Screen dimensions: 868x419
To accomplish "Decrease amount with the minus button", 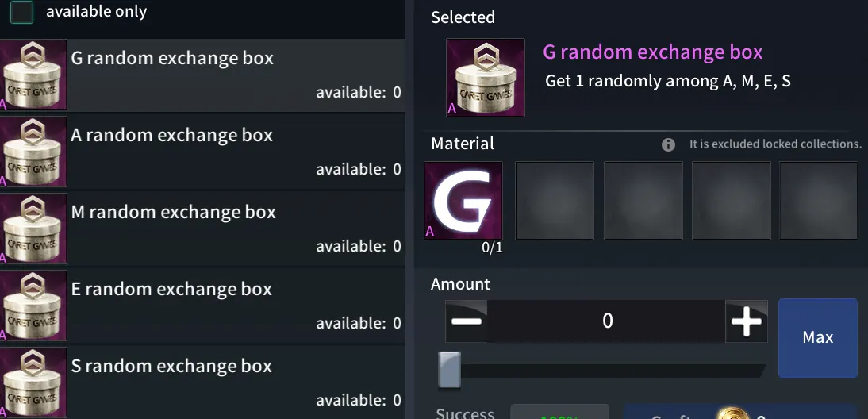I will (x=466, y=321).
